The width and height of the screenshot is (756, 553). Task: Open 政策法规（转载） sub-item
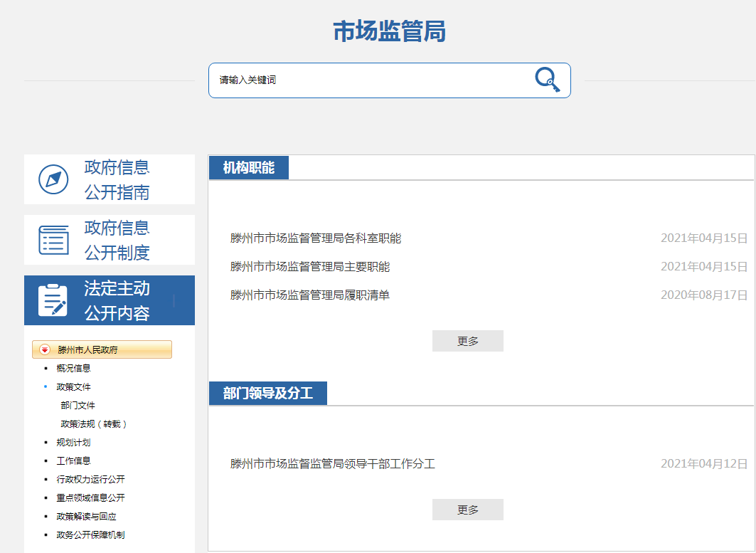pyautogui.click(x=94, y=424)
